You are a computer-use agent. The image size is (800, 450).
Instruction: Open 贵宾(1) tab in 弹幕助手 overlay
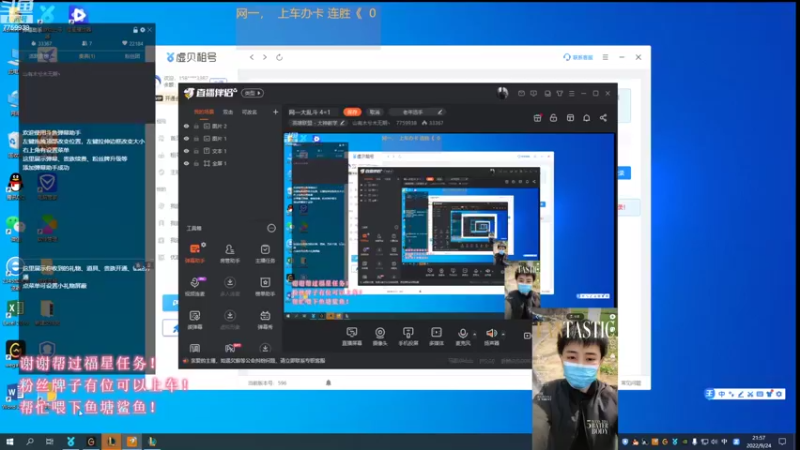click(x=87, y=56)
